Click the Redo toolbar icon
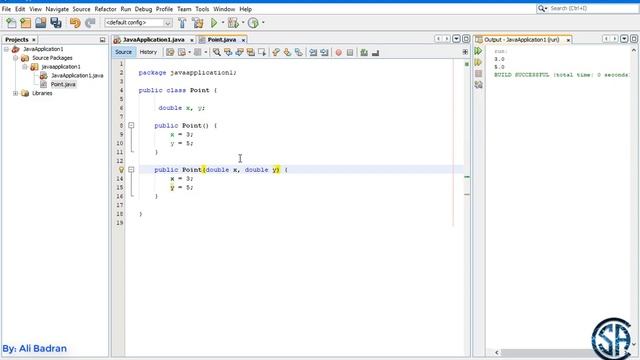Viewport: 640px width, 360px height. click(x=90, y=23)
